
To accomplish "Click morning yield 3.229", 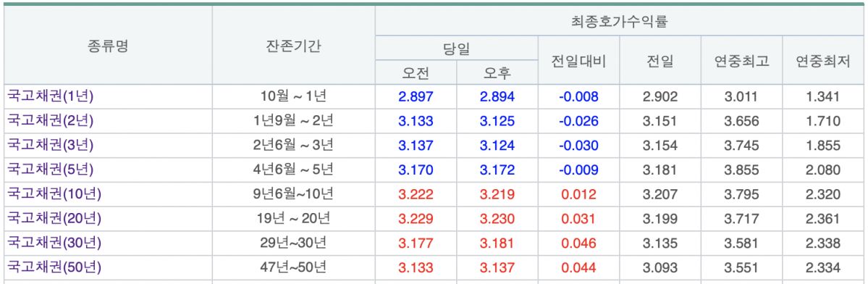I will [x=416, y=219].
